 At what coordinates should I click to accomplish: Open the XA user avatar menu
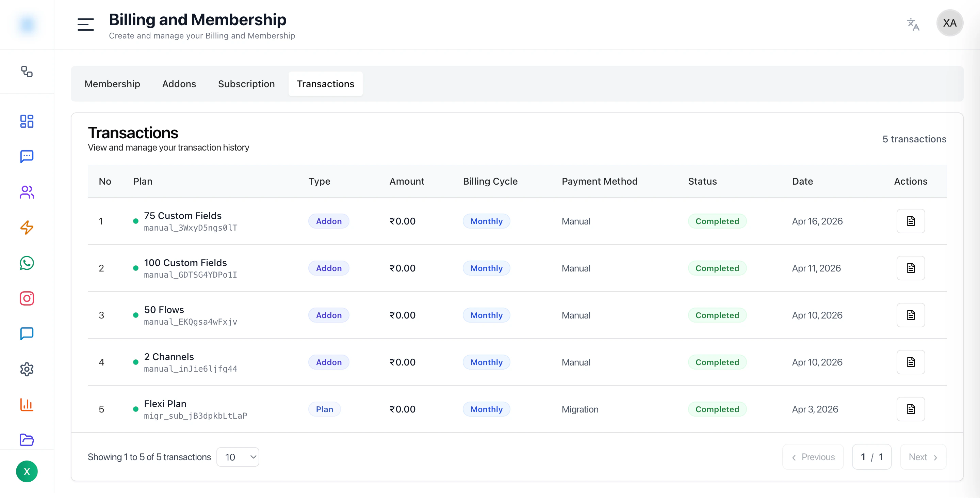tap(949, 23)
